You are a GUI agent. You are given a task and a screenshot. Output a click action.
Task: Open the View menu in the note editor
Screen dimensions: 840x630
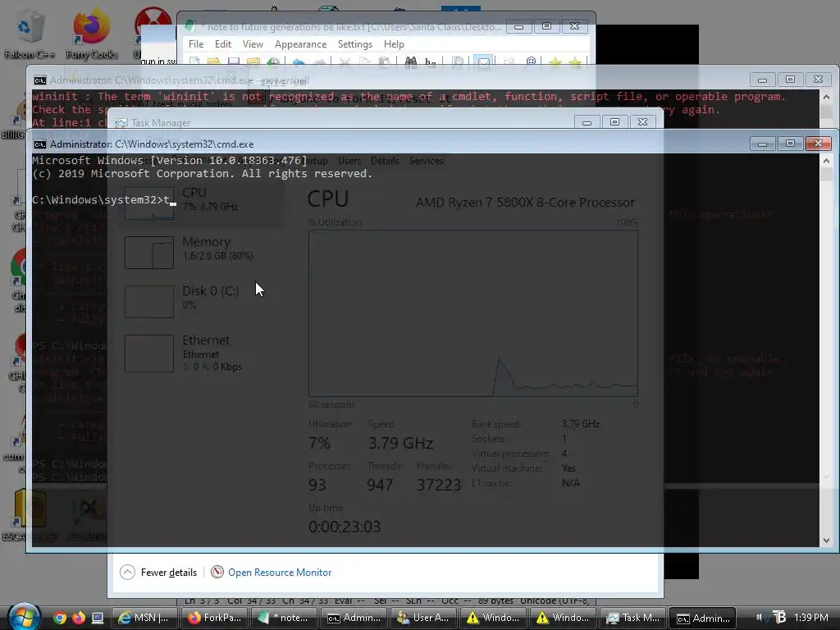(x=253, y=44)
